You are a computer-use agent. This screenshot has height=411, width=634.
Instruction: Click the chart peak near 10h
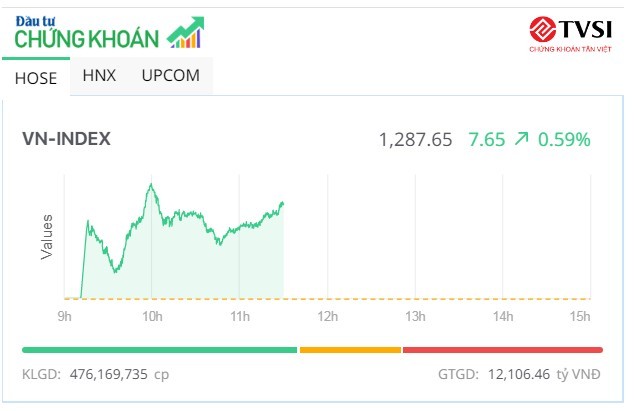click(x=150, y=184)
